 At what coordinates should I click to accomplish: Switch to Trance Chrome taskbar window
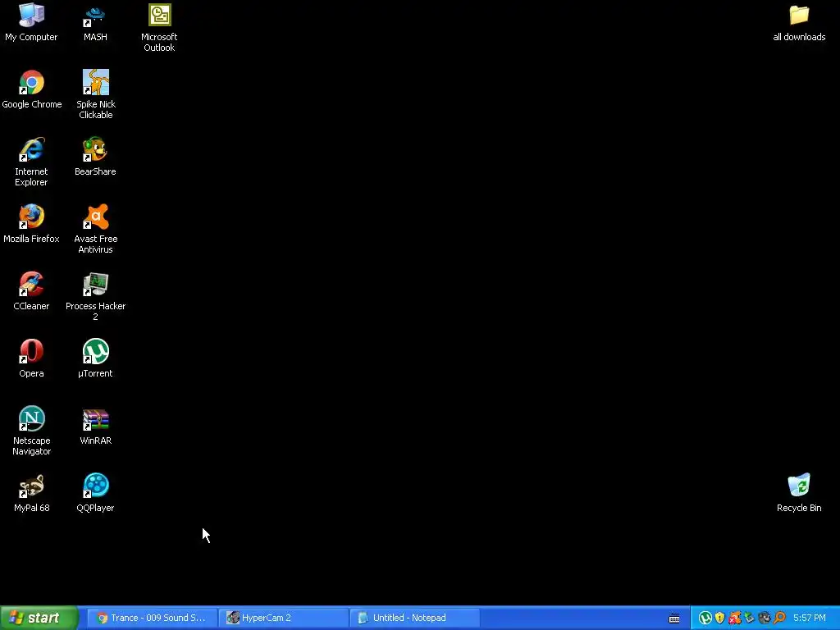[x=152, y=618]
